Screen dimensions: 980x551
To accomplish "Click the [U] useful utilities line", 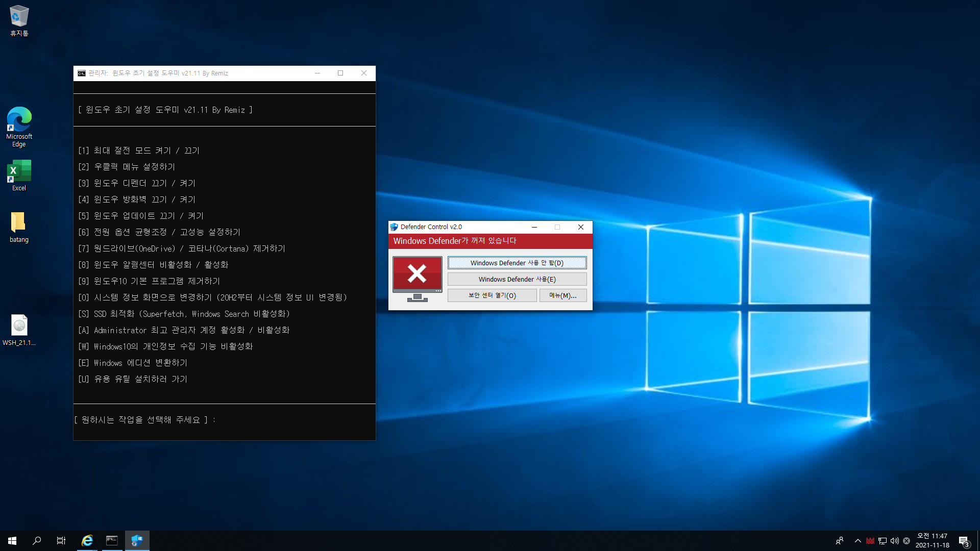I will (133, 379).
